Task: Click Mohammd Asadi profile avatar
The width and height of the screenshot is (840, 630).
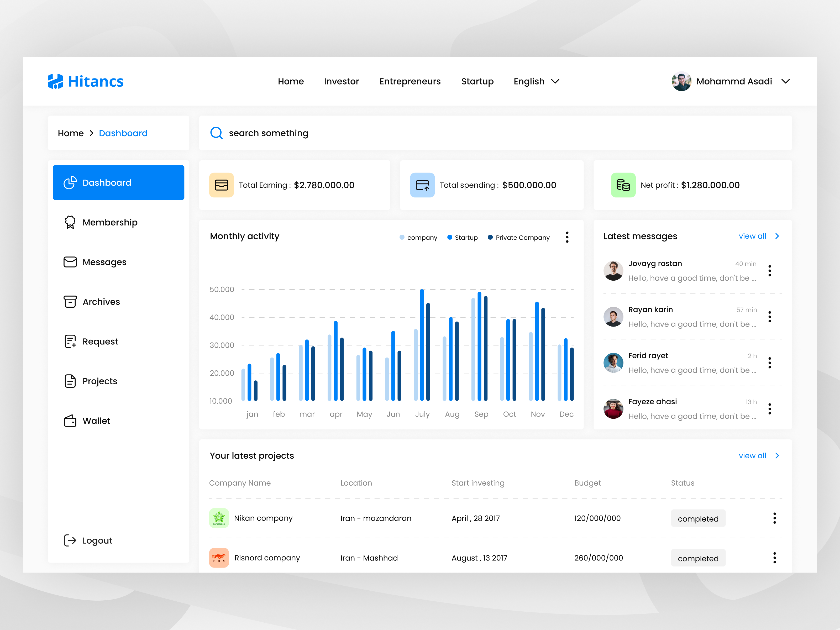Action: pos(681,81)
